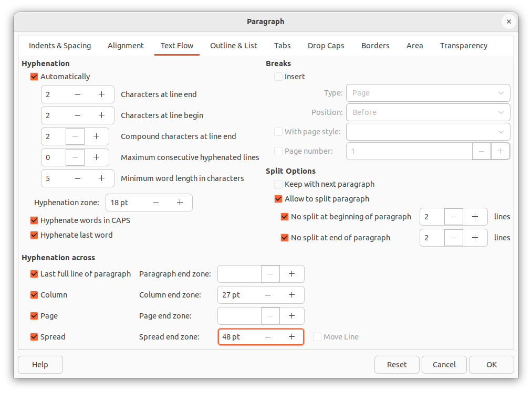This screenshot has width=532, height=393.
Task: Decrease Characters at line begin value
Action: (x=78, y=115)
